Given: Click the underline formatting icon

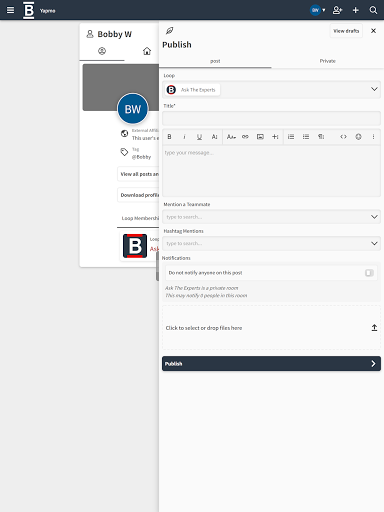Looking at the screenshot, I should click(199, 137).
